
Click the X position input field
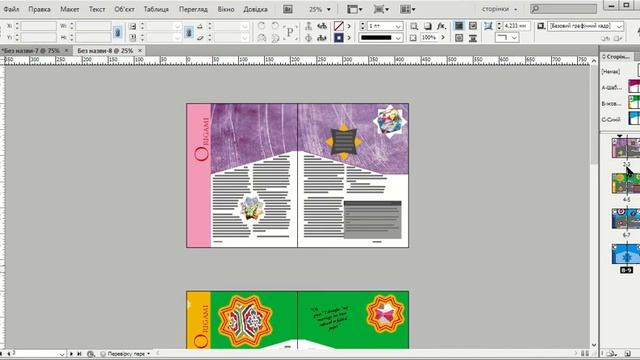[38, 26]
